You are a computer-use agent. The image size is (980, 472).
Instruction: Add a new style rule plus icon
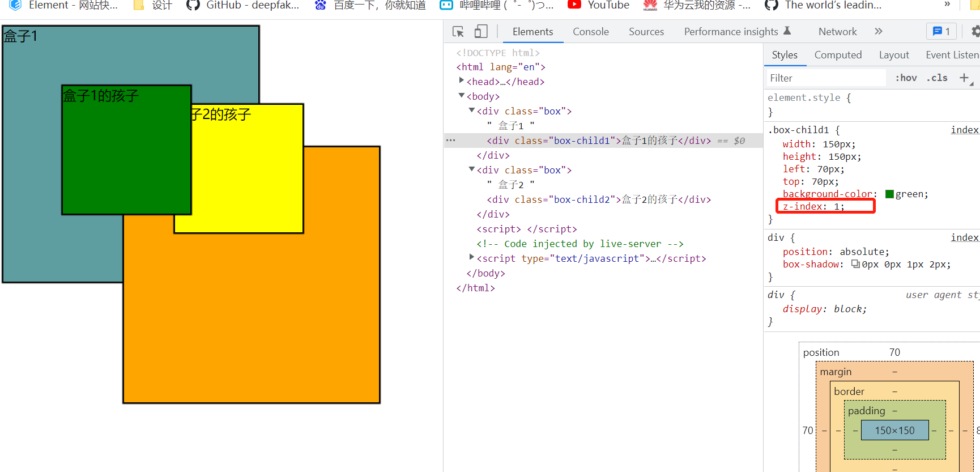[x=964, y=78]
